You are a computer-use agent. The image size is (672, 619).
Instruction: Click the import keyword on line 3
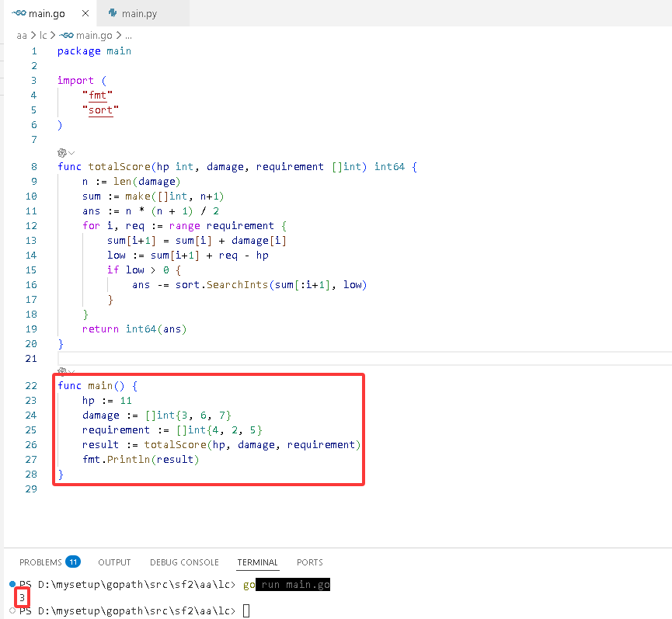pos(75,81)
